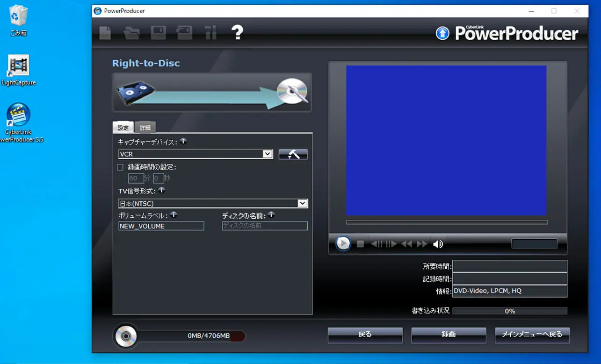The height and width of the screenshot is (364, 601).
Task: Click the disc icon beside the capacity bar
Action: (x=126, y=336)
